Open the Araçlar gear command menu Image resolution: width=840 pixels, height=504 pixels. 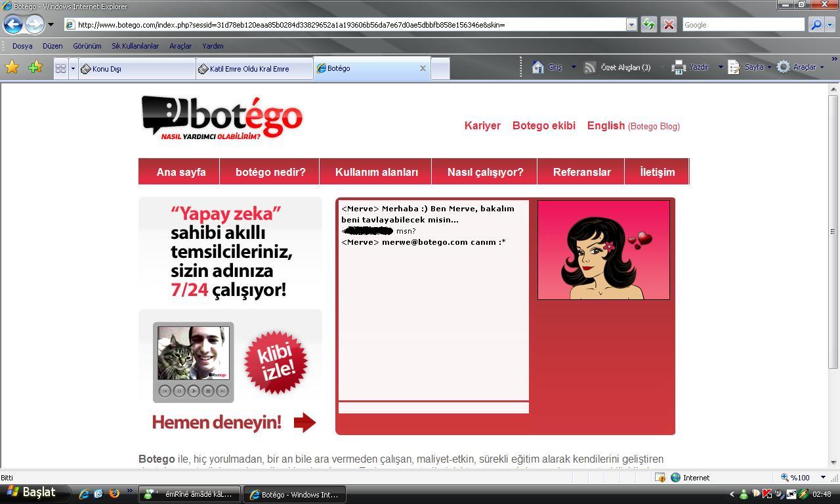click(800, 67)
